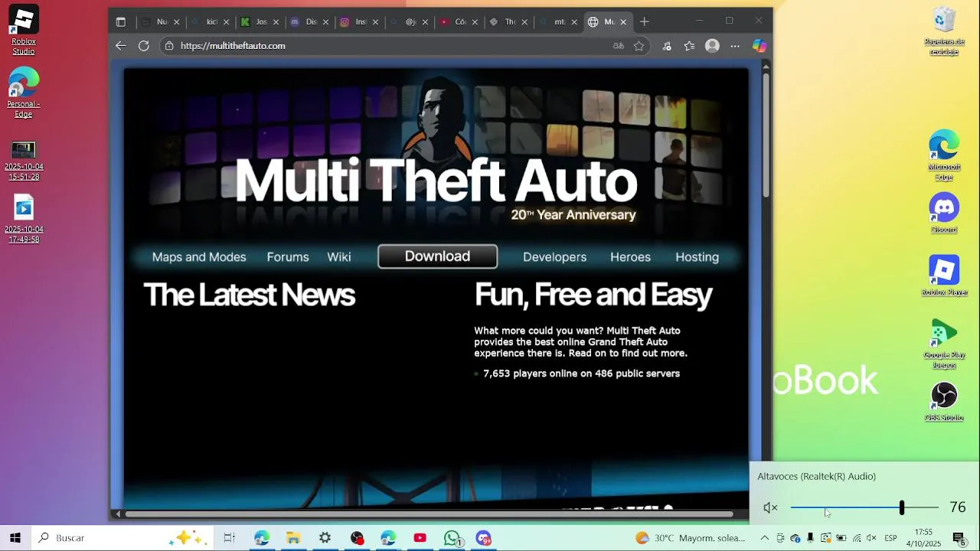The height and width of the screenshot is (551, 980).
Task: Open Settings gear in the taskbar
Action: point(325,538)
